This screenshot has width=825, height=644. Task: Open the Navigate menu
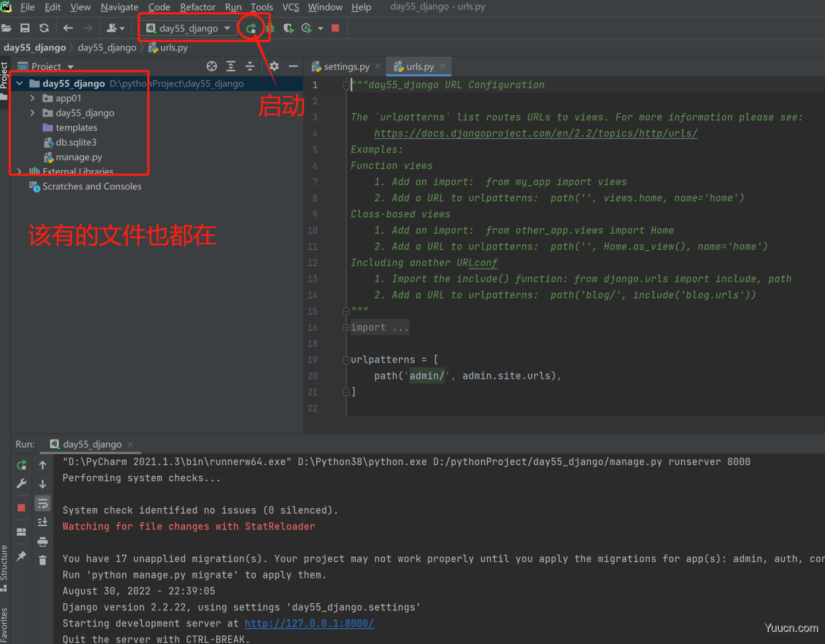tap(119, 7)
